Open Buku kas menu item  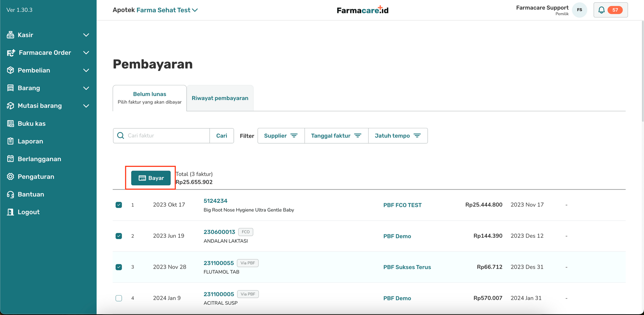click(32, 124)
